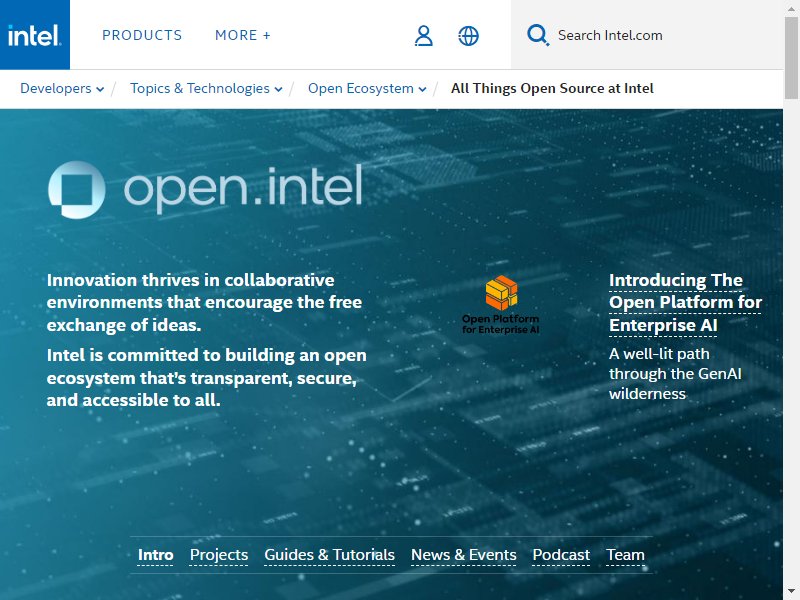Open the Guides & Tutorials tab

330,555
